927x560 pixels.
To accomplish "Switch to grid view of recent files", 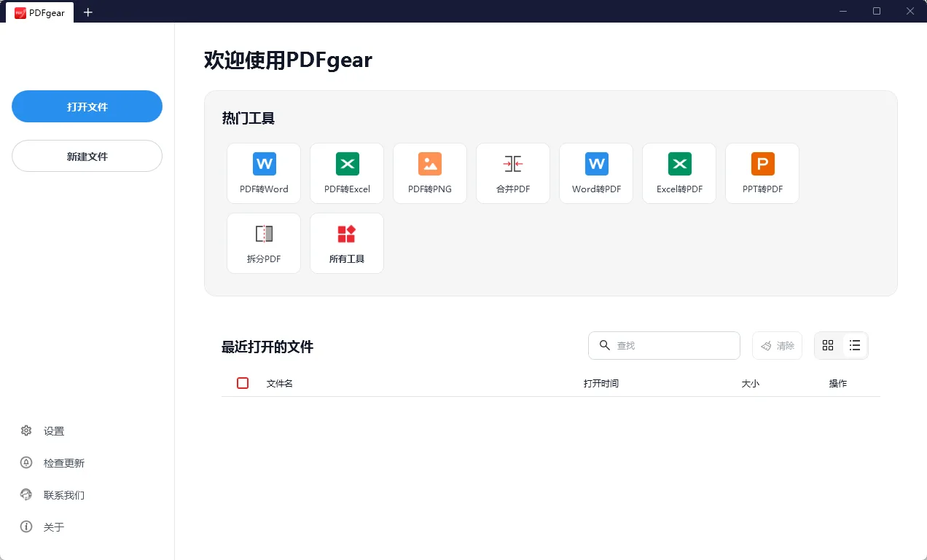I will pyautogui.click(x=828, y=345).
